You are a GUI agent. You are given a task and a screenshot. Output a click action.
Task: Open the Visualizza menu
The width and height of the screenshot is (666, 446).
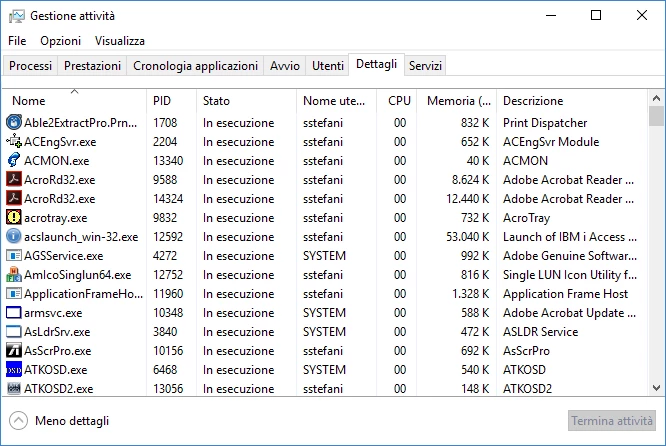120,41
